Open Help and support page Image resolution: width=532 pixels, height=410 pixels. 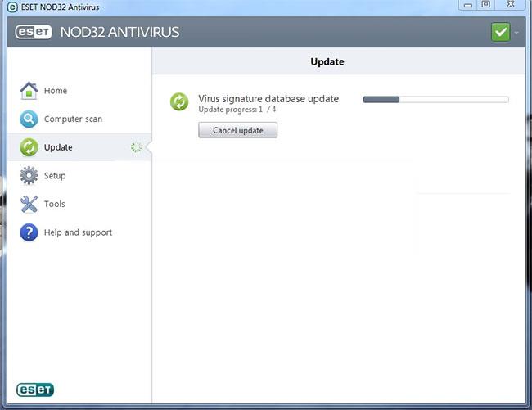(x=79, y=232)
